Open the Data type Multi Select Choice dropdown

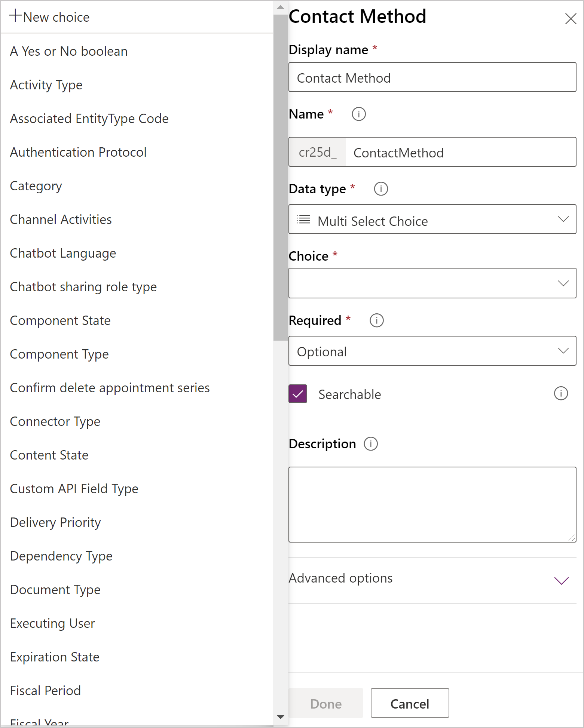[432, 219]
